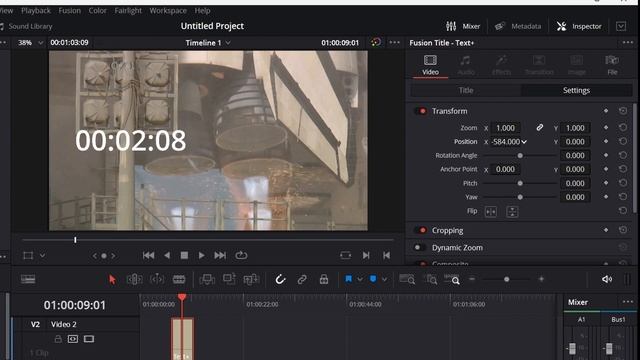Screen dimensions: 640x360
Task: Expand the Inspector panel with the top-right arrow box
Action: (621, 26)
